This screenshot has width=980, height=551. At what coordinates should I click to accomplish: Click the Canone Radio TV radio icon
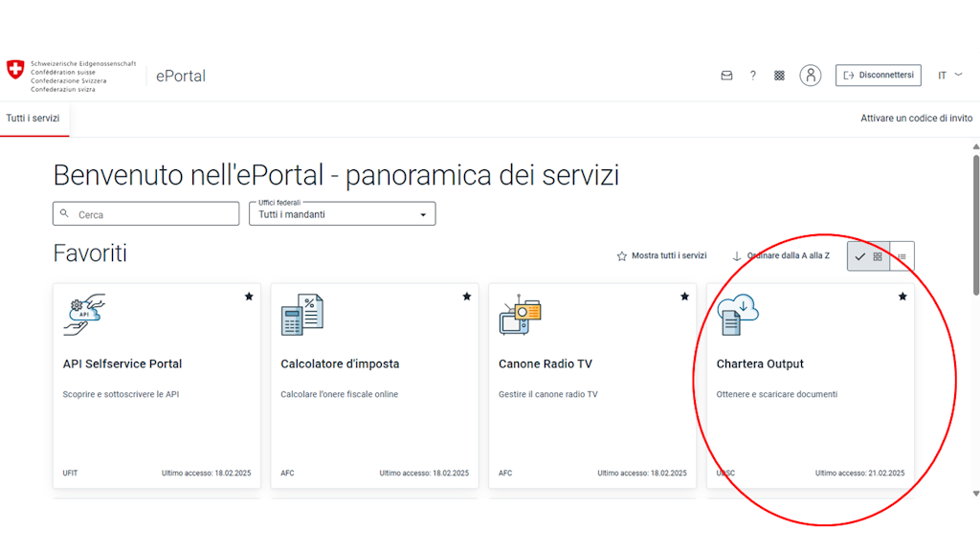[520, 314]
